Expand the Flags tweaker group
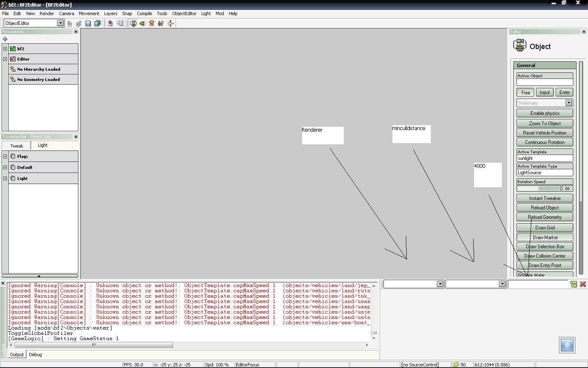The height and width of the screenshot is (368, 588). tap(5, 156)
